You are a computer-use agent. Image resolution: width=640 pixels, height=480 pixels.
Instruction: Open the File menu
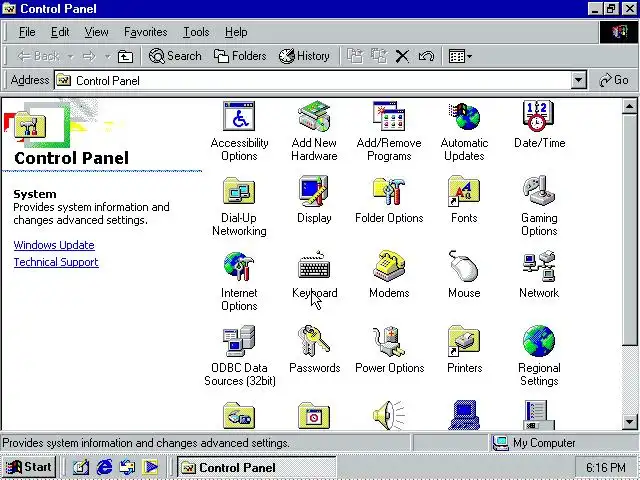27,32
